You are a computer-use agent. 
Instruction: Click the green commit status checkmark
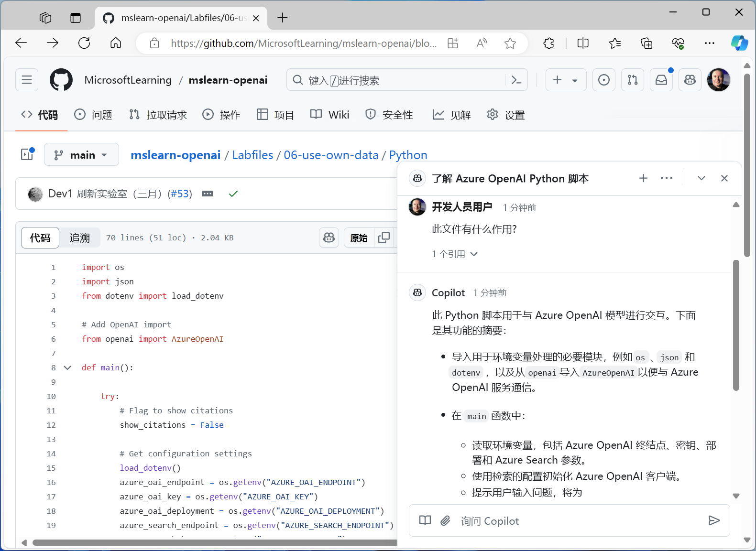[233, 194]
